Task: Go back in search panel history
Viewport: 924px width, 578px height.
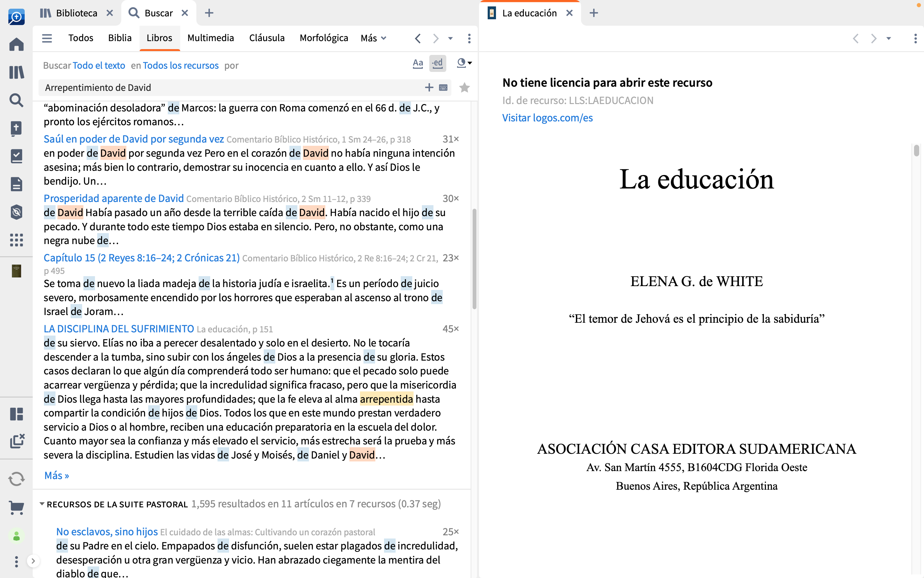Action: (418, 38)
